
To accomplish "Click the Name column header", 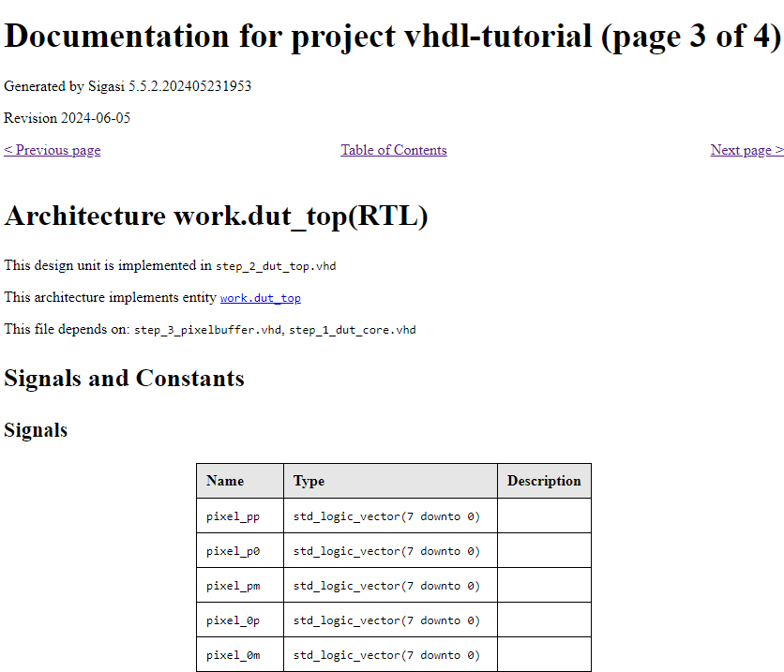I will coord(225,481).
